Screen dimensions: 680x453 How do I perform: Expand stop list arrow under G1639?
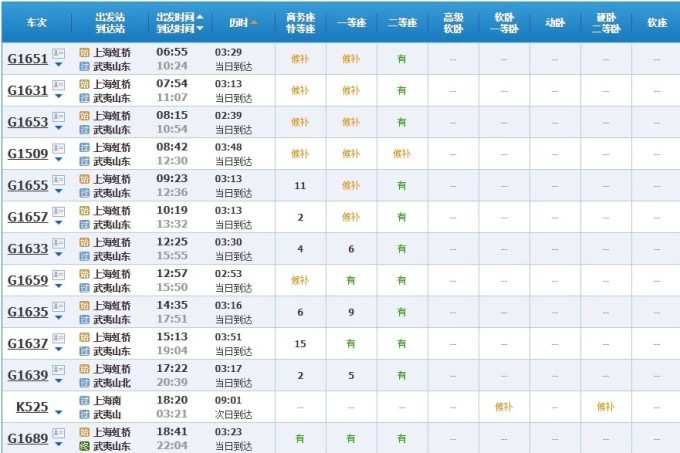(x=59, y=381)
